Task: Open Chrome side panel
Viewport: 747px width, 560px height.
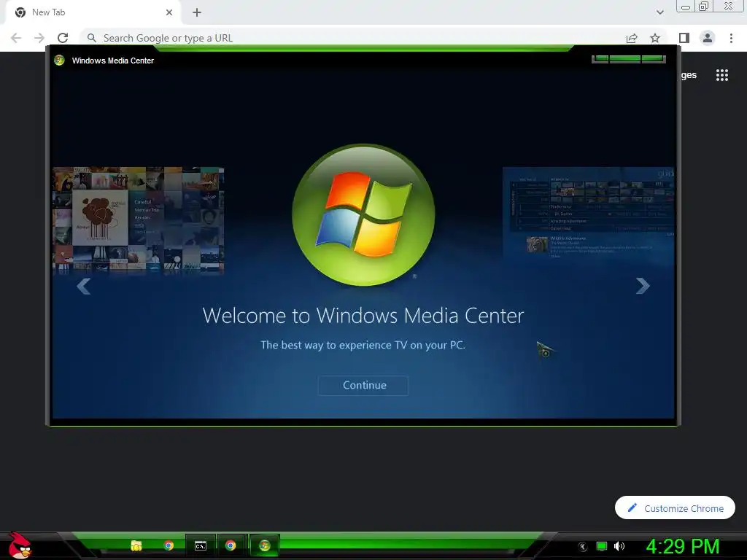Action: (x=684, y=38)
